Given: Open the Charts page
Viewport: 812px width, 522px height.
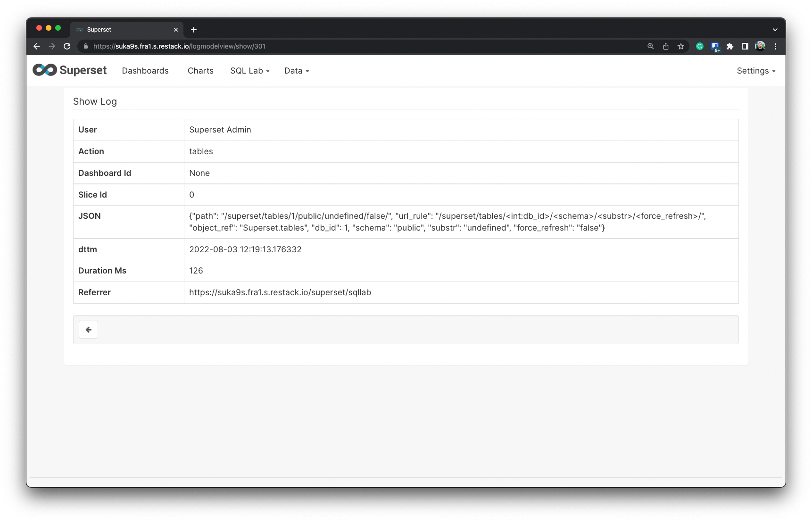Looking at the screenshot, I should pos(200,71).
